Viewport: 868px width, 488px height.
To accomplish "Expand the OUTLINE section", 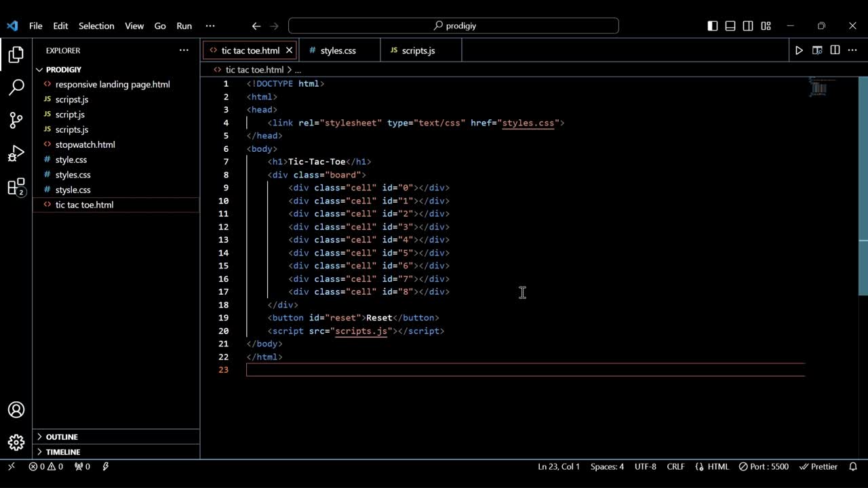I will pyautogui.click(x=116, y=436).
